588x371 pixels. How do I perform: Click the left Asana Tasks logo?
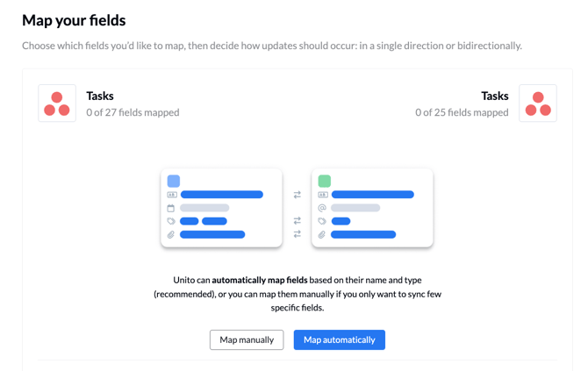tap(57, 103)
